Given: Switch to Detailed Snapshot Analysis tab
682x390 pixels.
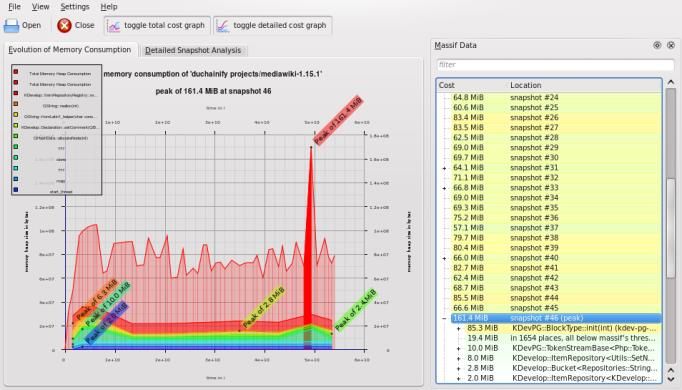Looking at the screenshot, I should [193, 50].
